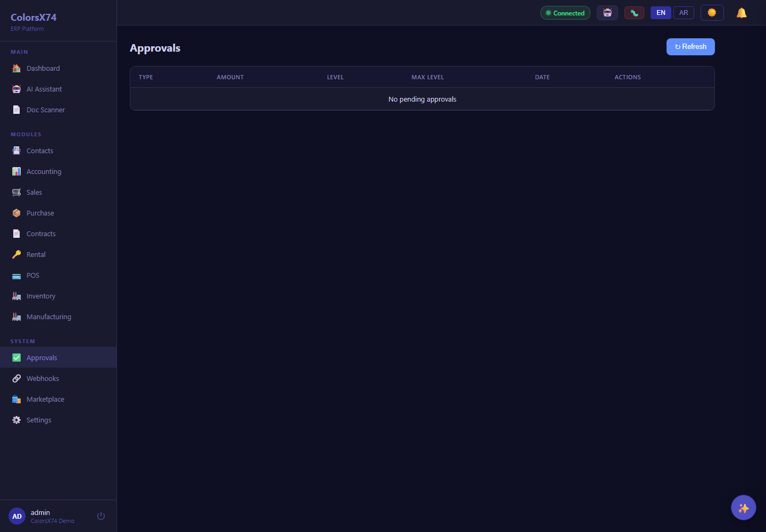Select Webhooks in System section

pyautogui.click(x=59, y=378)
